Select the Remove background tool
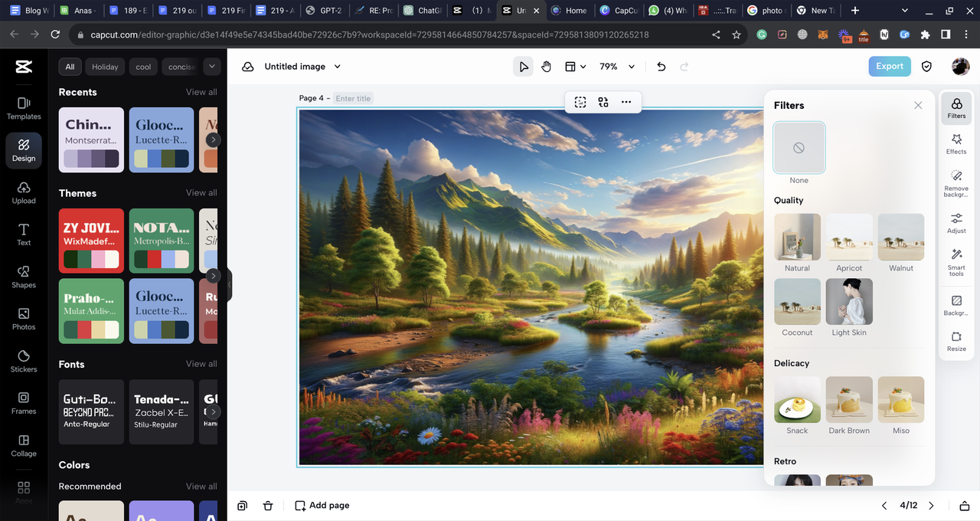 coord(956,181)
